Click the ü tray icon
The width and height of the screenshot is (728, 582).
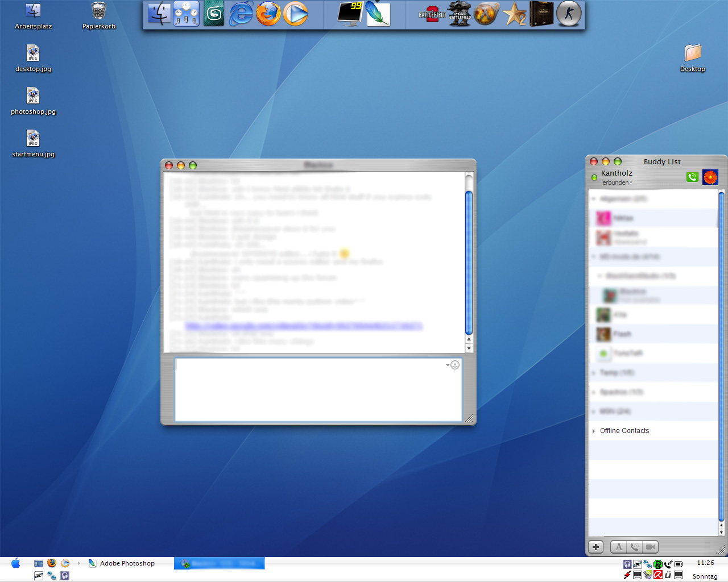668,575
